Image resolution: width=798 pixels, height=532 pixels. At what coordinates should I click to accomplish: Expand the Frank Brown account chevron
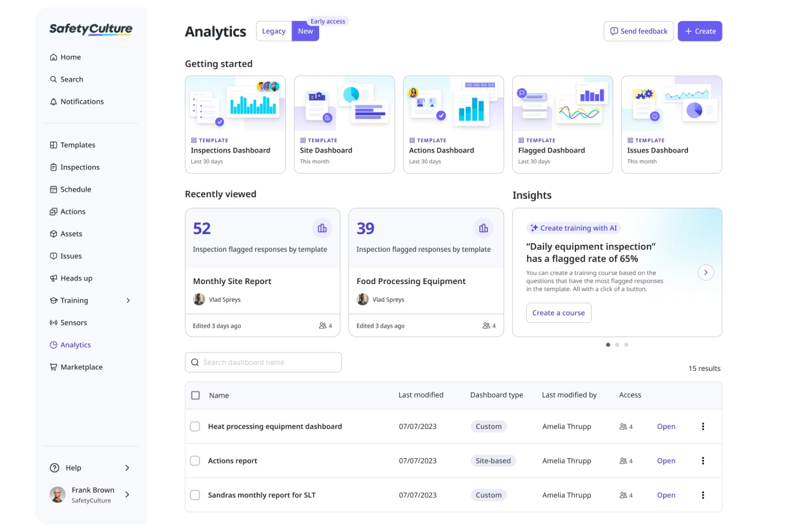click(127, 494)
